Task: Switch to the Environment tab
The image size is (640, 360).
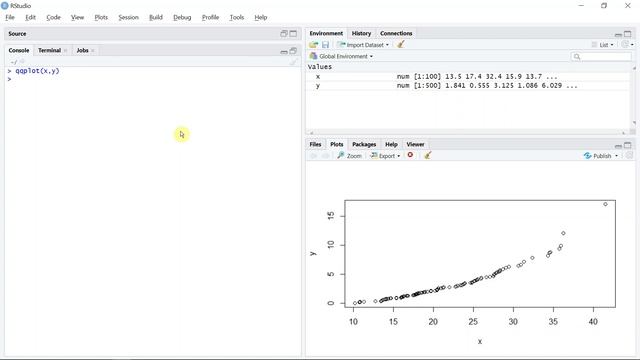Action: point(326,33)
